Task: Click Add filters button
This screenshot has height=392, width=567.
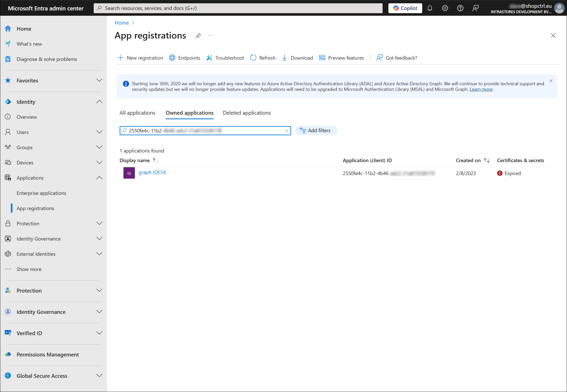Action: [316, 130]
